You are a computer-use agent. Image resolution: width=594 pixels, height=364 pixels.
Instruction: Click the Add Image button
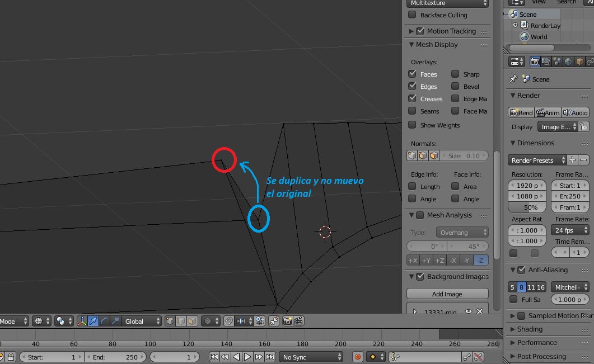[x=447, y=294]
